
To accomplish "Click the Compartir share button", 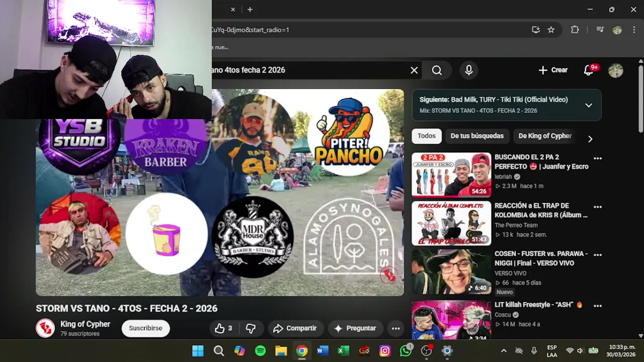I will tap(295, 328).
